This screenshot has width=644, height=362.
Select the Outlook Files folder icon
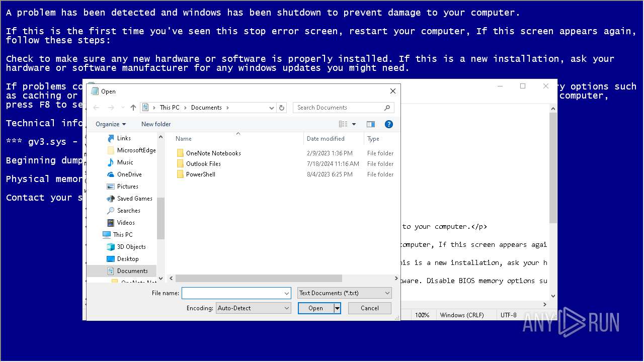pos(180,164)
